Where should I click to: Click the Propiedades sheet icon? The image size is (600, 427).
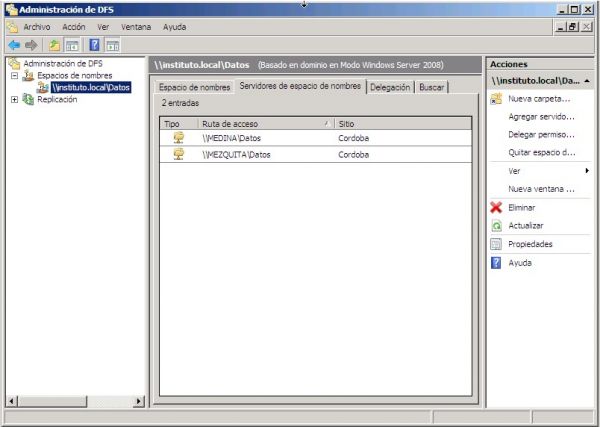[496, 244]
